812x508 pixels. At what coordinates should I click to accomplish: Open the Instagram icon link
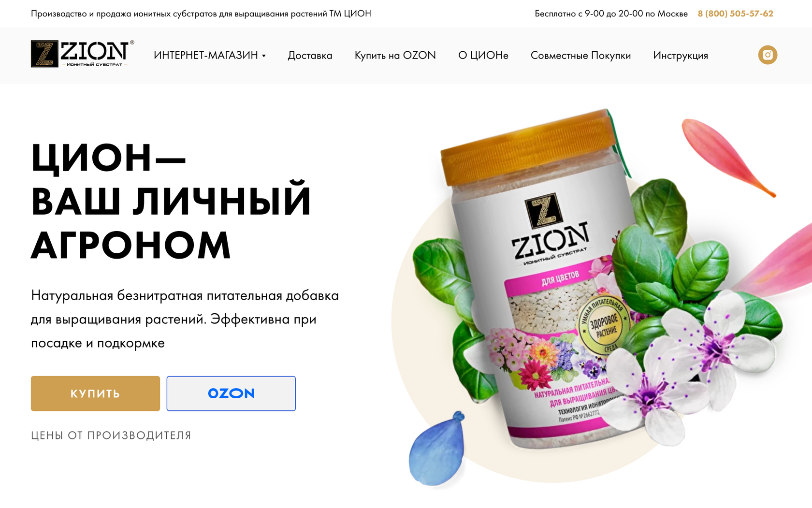point(768,55)
